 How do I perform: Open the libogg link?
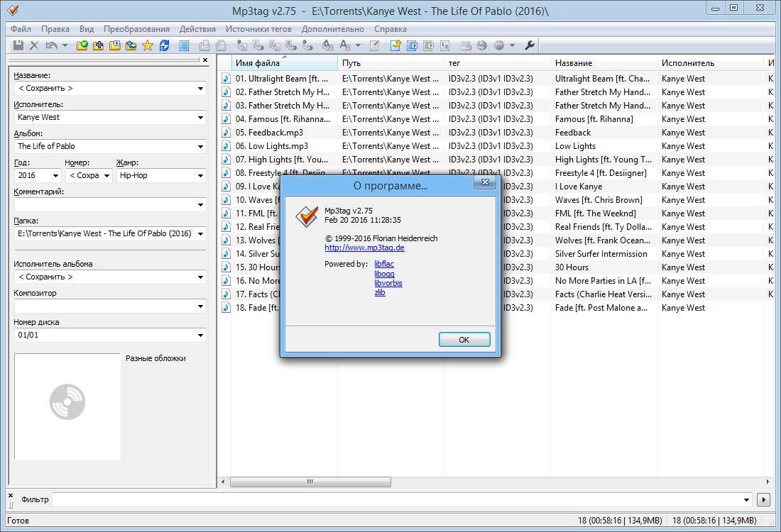click(x=385, y=274)
